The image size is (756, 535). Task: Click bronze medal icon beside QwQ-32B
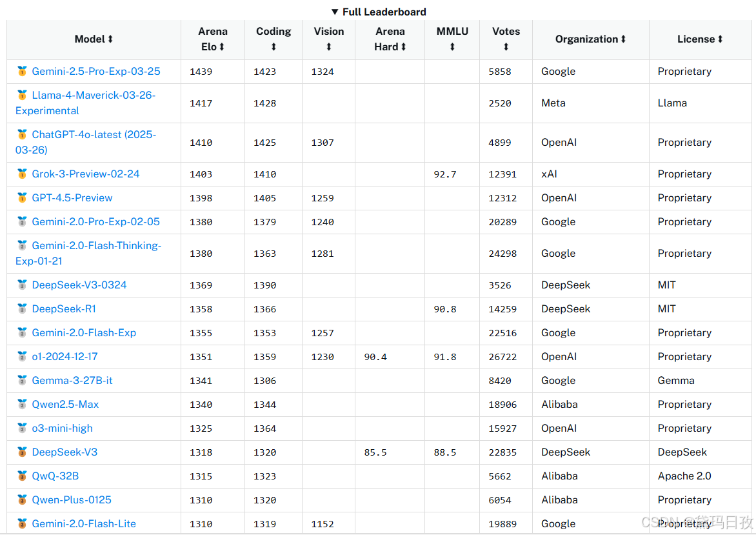(x=22, y=476)
